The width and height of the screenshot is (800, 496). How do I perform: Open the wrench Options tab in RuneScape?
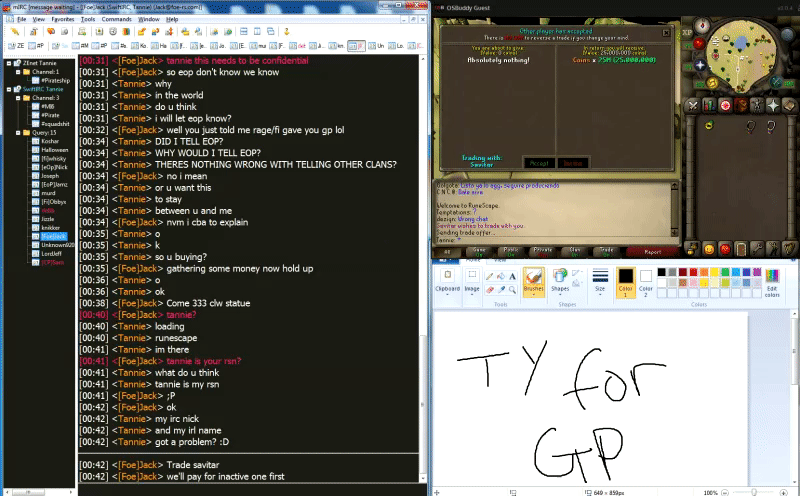pos(757,249)
